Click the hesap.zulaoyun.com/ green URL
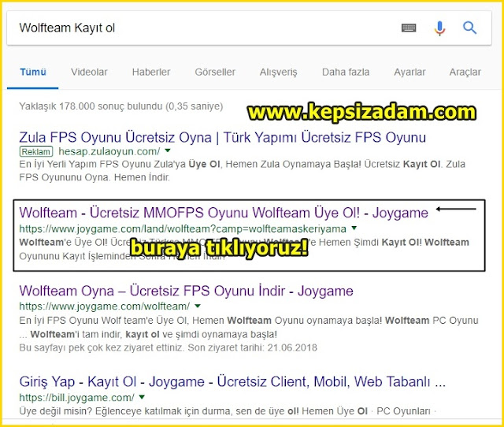504x427 pixels. pyautogui.click(x=109, y=151)
